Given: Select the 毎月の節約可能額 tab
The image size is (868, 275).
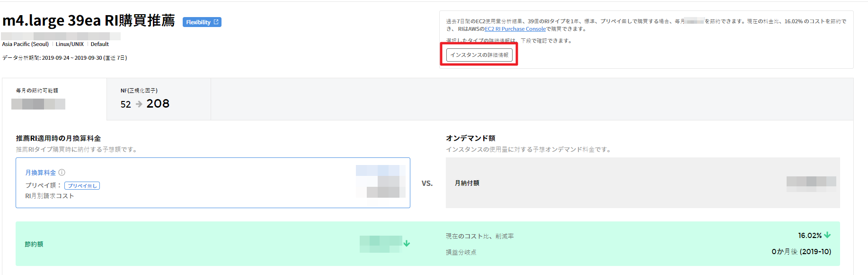Looking at the screenshot, I should [x=54, y=99].
